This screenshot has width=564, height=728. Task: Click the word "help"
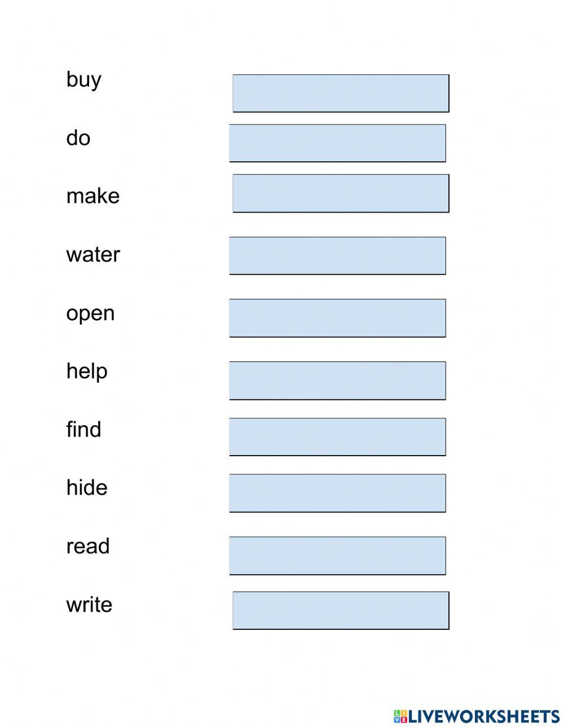[86, 372]
